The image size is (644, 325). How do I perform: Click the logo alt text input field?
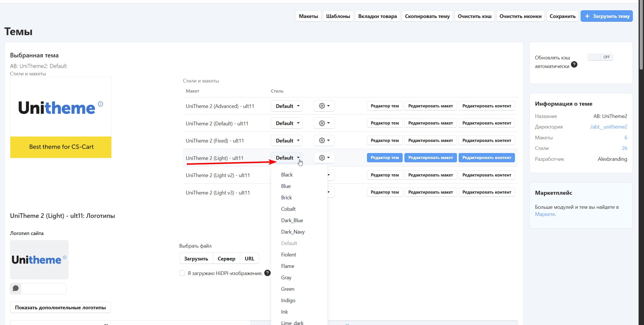pyautogui.click(x=43, y=288)
